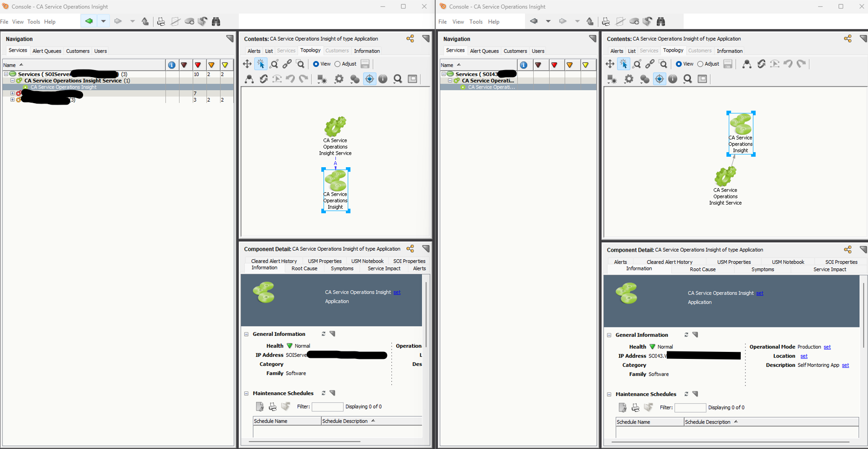868x449 pixels.
Task: Click the overlapping circles icon in left Topology toolbar
Action: [354, 79]
